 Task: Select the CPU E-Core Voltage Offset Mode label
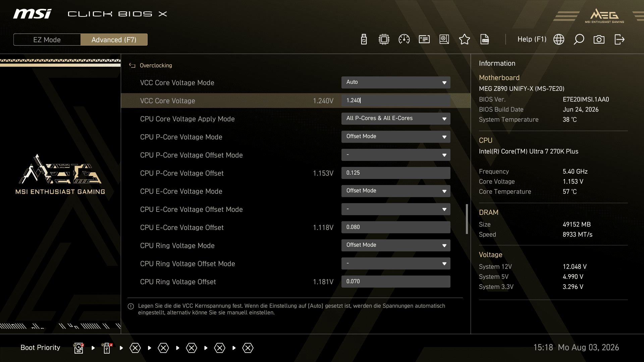192,209
